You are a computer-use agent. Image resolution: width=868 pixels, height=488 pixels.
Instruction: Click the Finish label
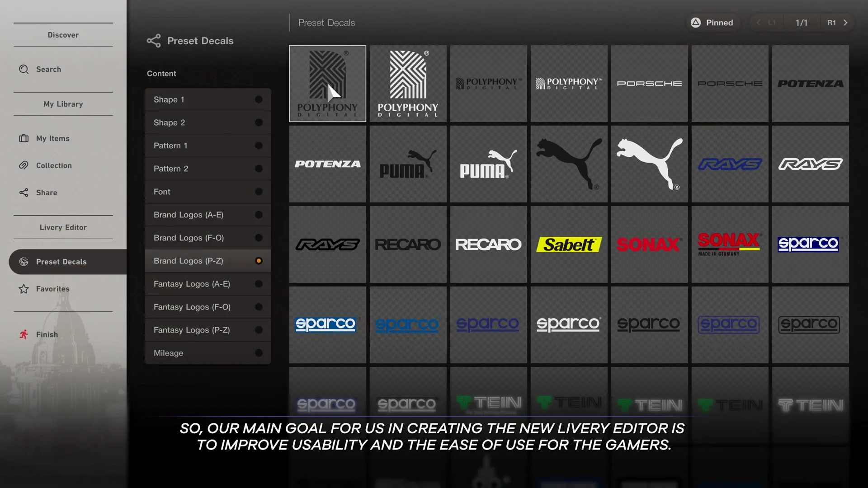point(47,334)
